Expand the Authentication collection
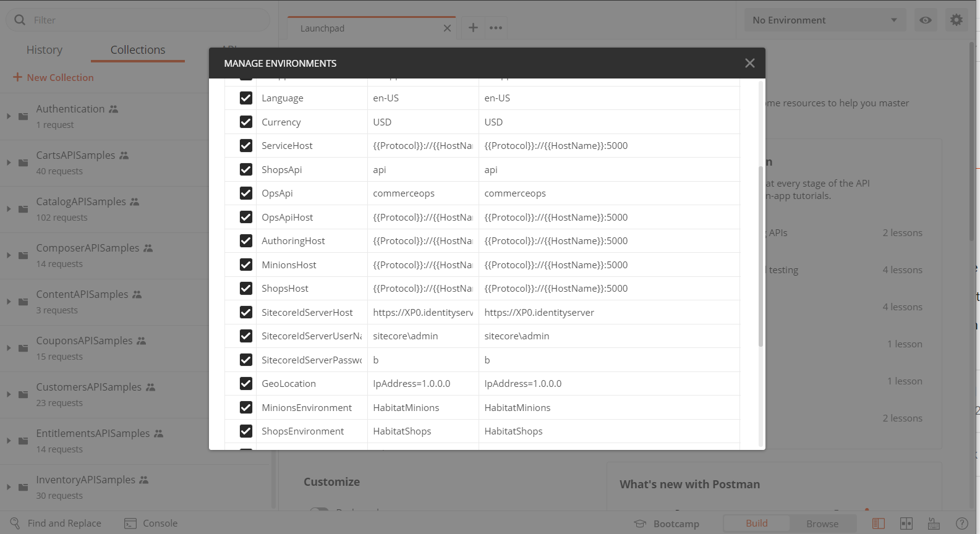 pos(9,116)
